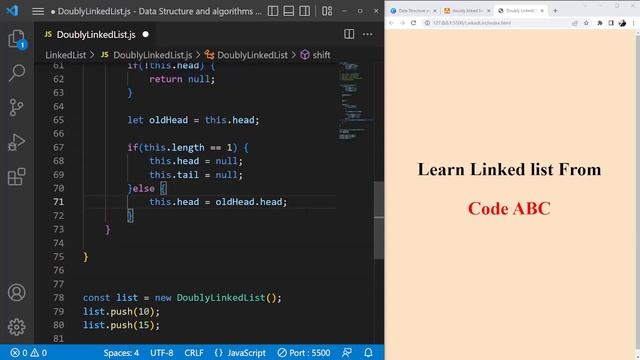The height and width of the screenshot is (360, 640).
Task: Switch to the second browser tab
Action: pos(466,11)
